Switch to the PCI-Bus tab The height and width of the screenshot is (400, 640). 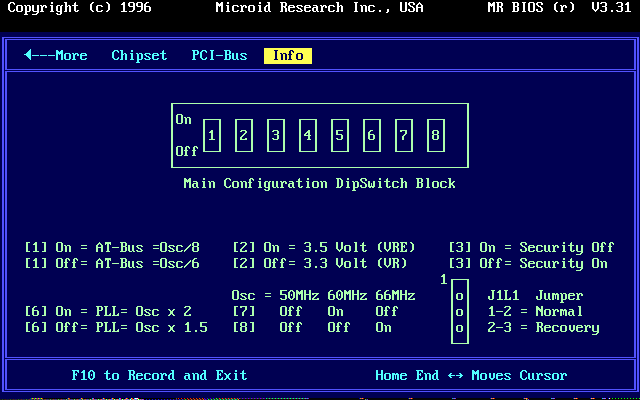[219, 56]
